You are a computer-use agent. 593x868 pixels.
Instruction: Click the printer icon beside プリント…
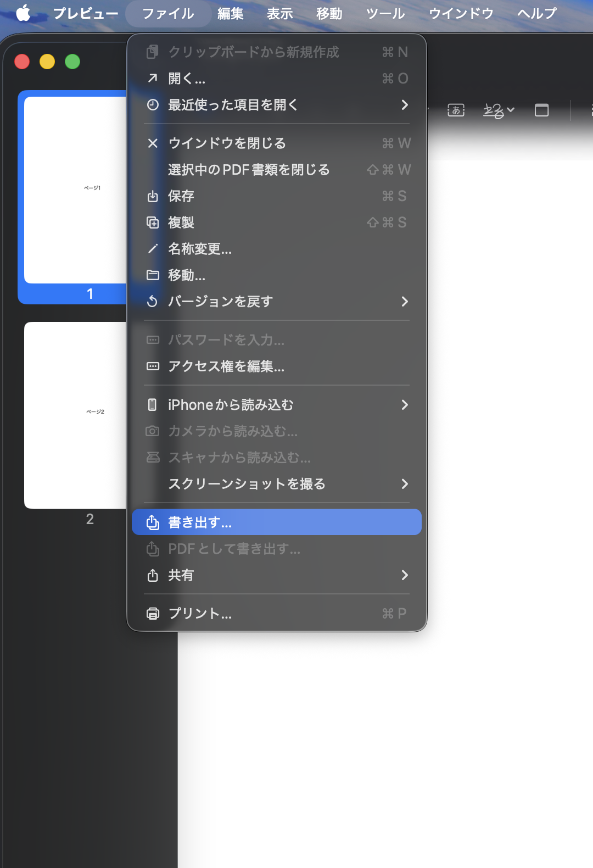pos(153,614)
